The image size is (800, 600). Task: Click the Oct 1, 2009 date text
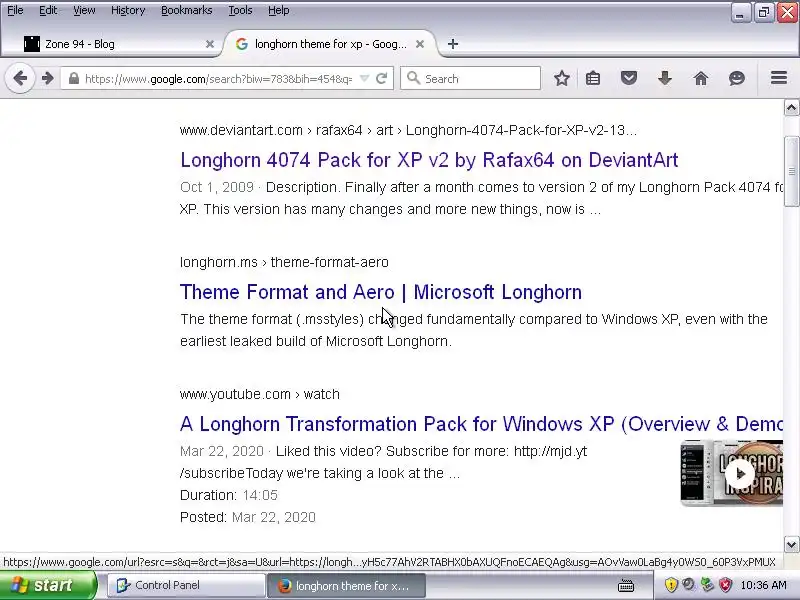point(217,187)
